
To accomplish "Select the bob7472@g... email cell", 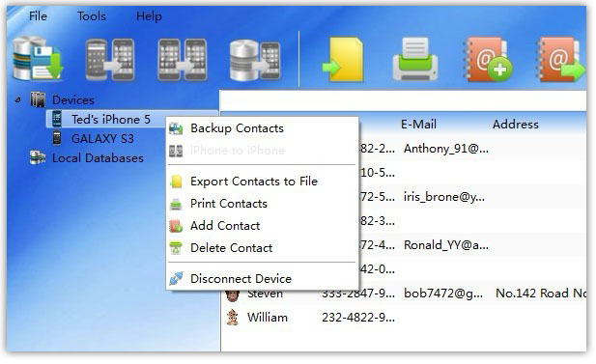I will pos(443,294).
